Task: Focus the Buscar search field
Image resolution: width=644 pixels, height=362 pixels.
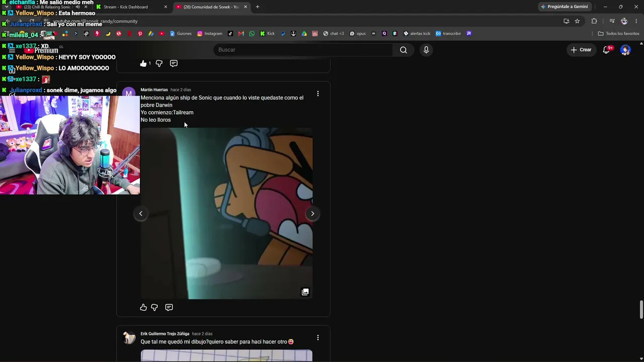Action: click(303, 50)
